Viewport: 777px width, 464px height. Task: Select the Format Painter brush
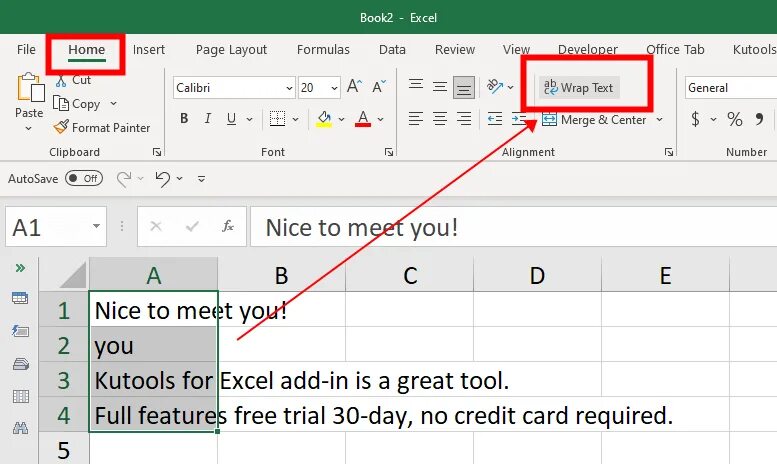tap(61, 127)
